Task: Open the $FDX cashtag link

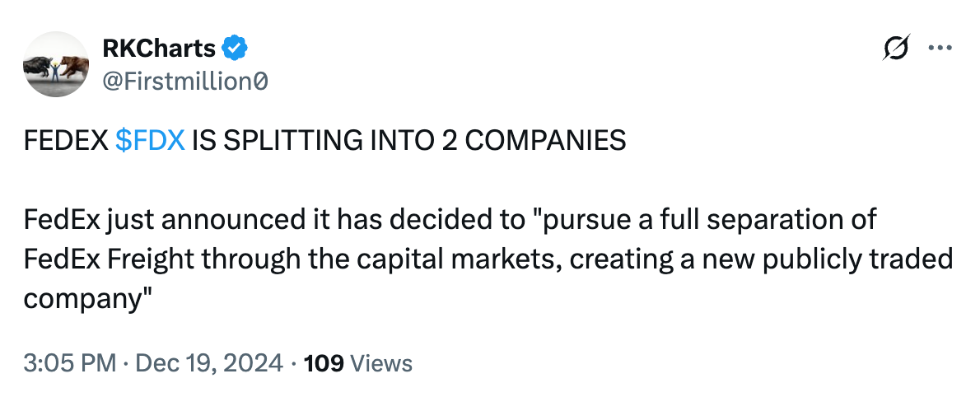Action: point(150,141)
